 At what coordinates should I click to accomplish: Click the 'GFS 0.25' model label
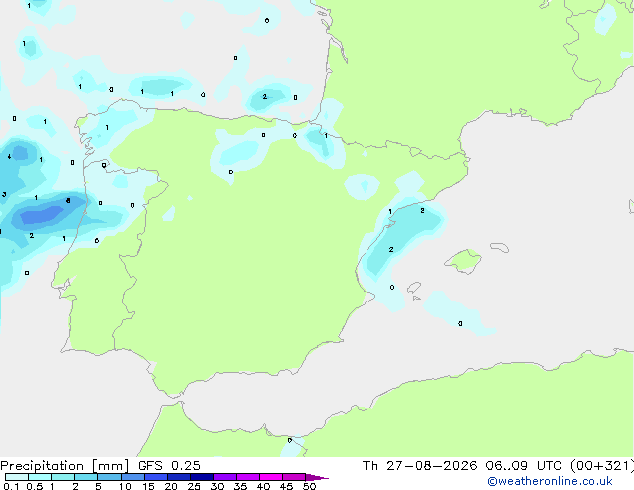(x=169, y=466)
